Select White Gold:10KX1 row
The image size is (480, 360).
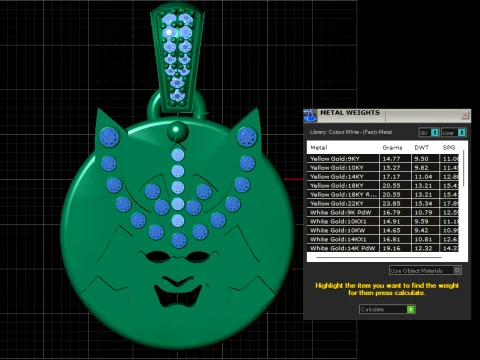[x=383, y=221]
